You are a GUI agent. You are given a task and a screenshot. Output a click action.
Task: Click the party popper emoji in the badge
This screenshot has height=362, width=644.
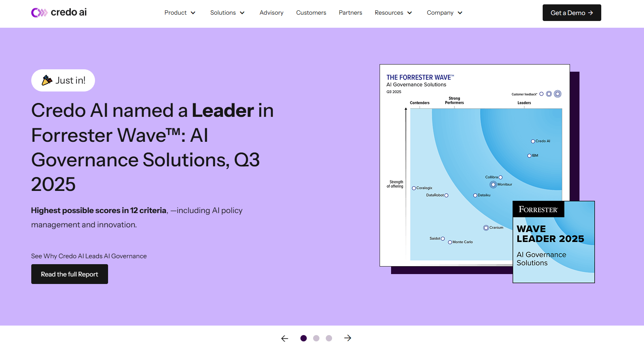(x=46, y=80)
